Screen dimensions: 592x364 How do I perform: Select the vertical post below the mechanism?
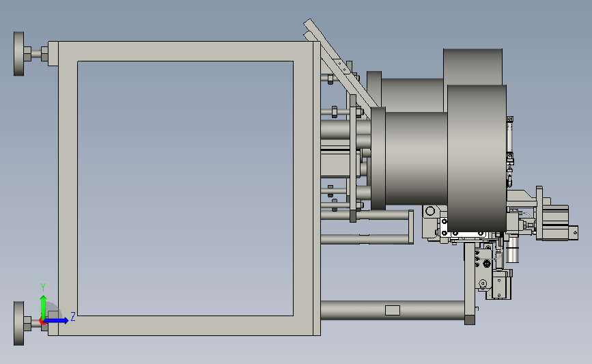coord(469,283)
